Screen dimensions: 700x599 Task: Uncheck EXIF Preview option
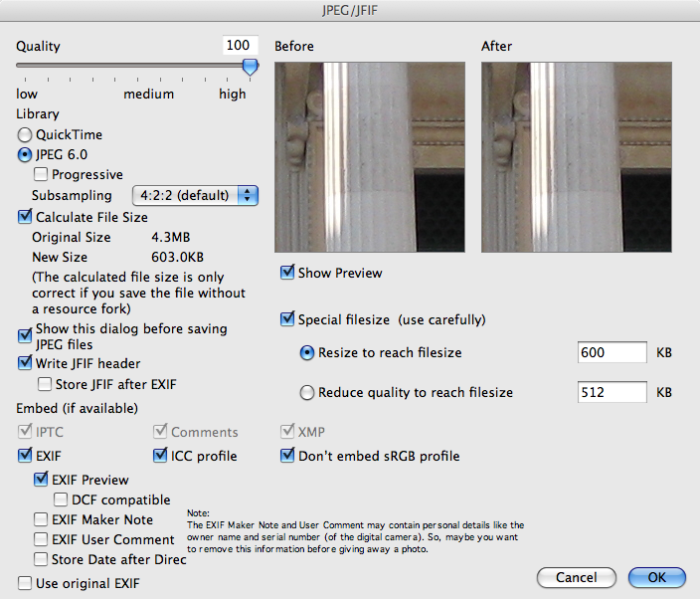(41, 480)
